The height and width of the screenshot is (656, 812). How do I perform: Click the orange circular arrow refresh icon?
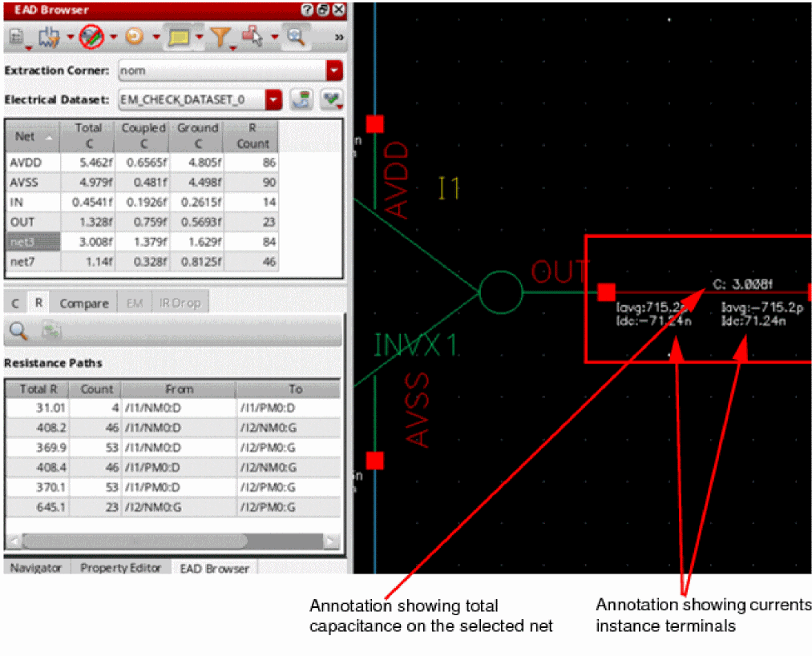click(x=134, y=37)
